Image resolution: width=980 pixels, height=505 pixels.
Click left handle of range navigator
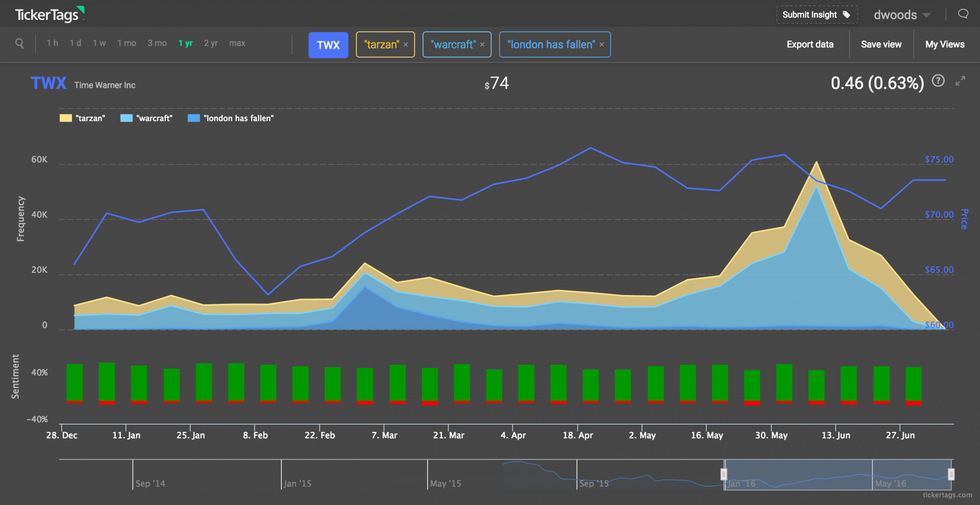[724, 474]
